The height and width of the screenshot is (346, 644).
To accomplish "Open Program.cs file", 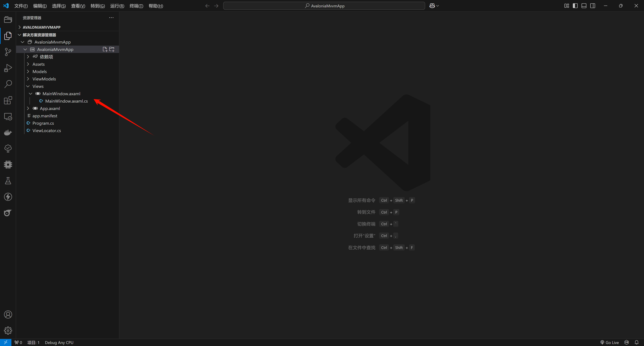I will [43, 123].
